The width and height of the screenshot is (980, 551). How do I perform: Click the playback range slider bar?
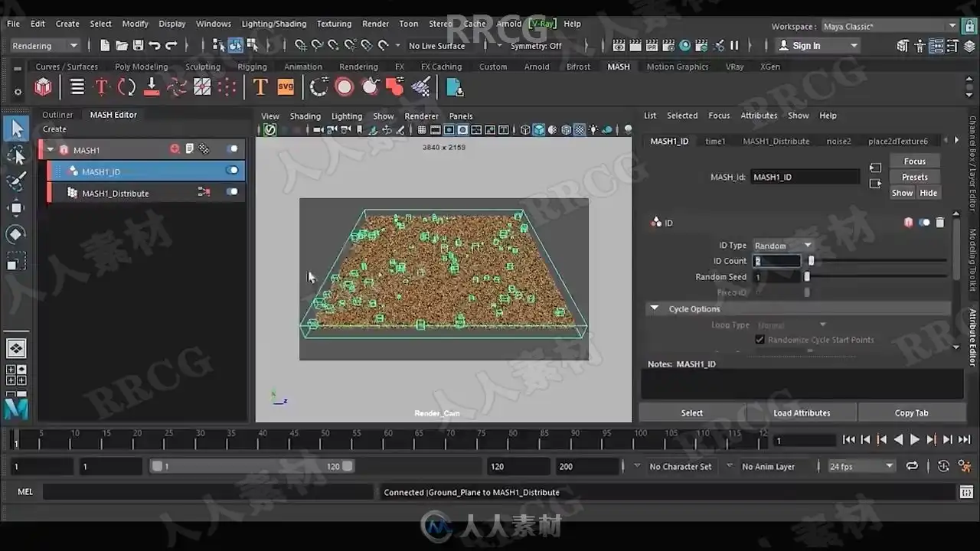click(x=253, y=466)
